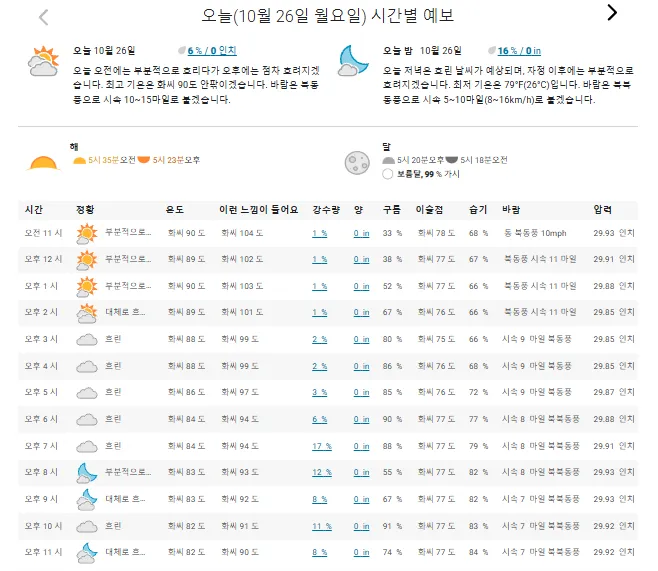Open 8 % precipitation link at 오후 11 시

tap(319, 553)
